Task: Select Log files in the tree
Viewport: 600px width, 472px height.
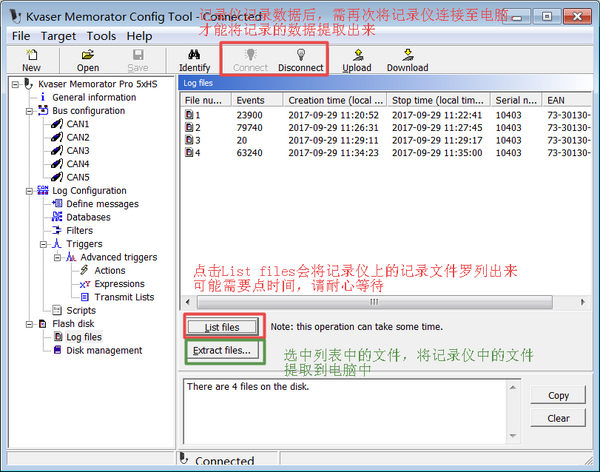Action: [84, 337]
